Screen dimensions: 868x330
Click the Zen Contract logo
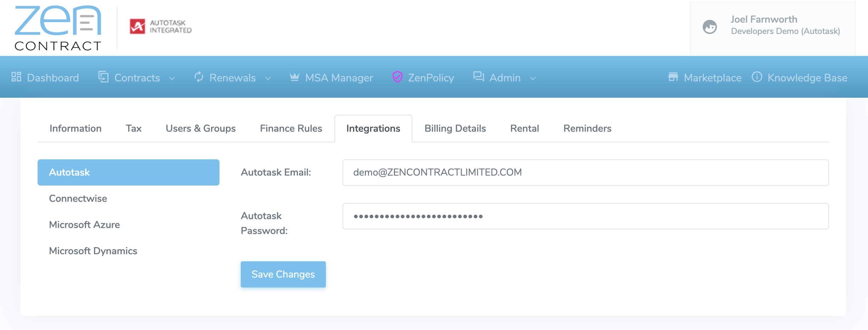point(58,28)
